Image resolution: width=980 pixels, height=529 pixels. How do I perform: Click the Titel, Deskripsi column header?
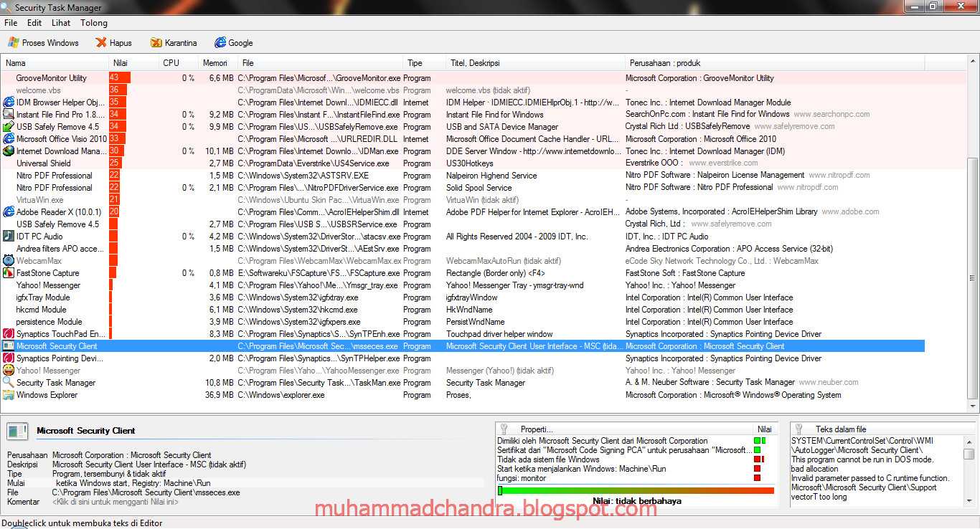pos(535,63)
